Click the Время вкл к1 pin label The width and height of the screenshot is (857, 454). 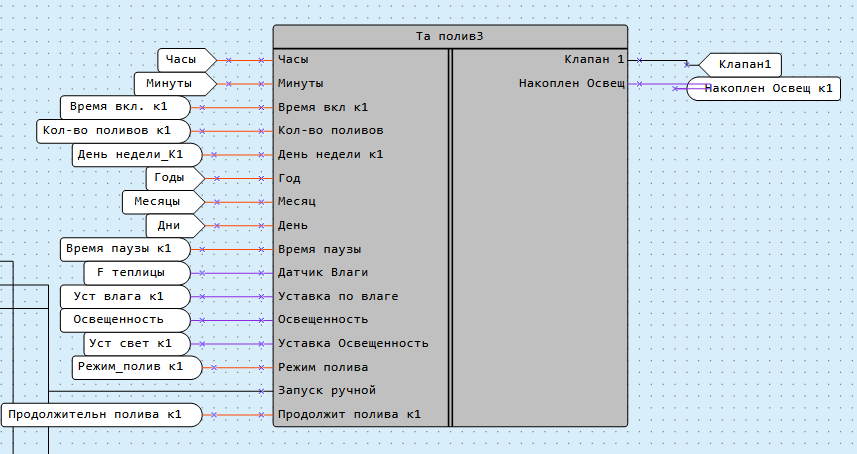323,108
